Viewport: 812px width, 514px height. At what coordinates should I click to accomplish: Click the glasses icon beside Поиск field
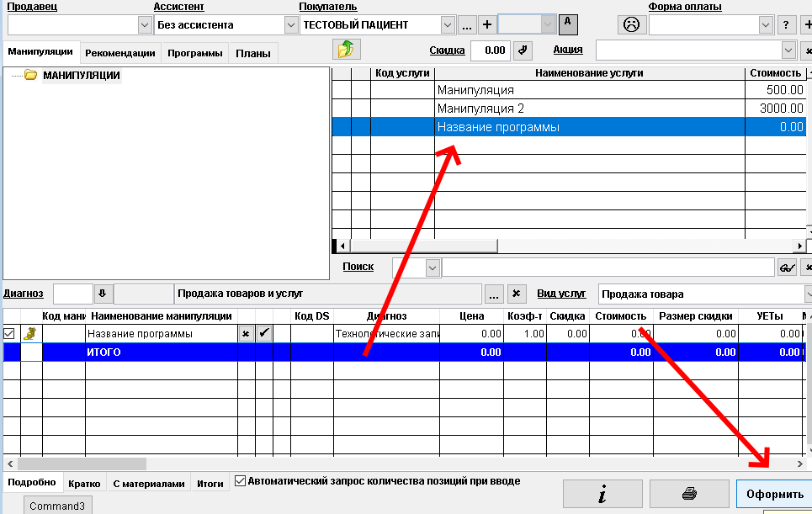click(787, 268)
